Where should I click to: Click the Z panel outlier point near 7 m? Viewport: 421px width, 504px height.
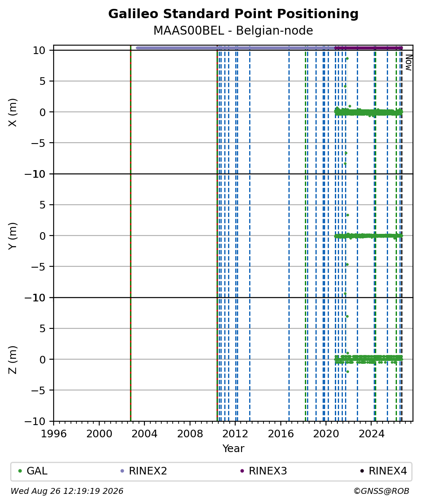coord(347,316)
